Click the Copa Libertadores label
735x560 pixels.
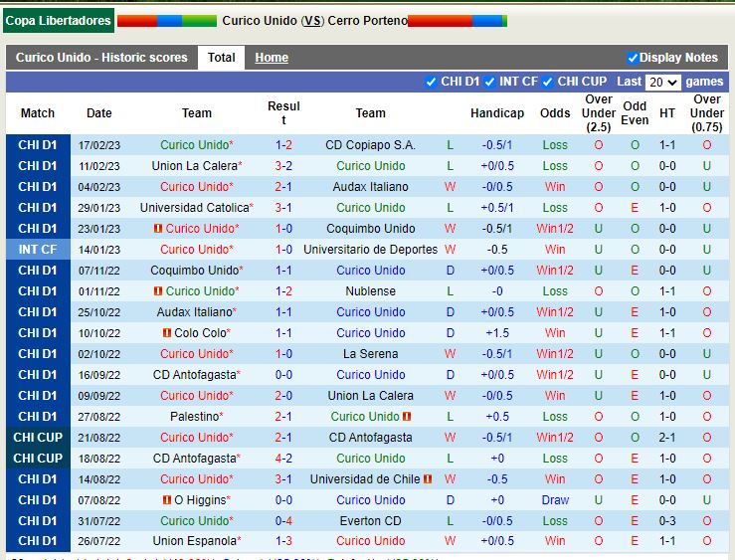coord(58,21)
